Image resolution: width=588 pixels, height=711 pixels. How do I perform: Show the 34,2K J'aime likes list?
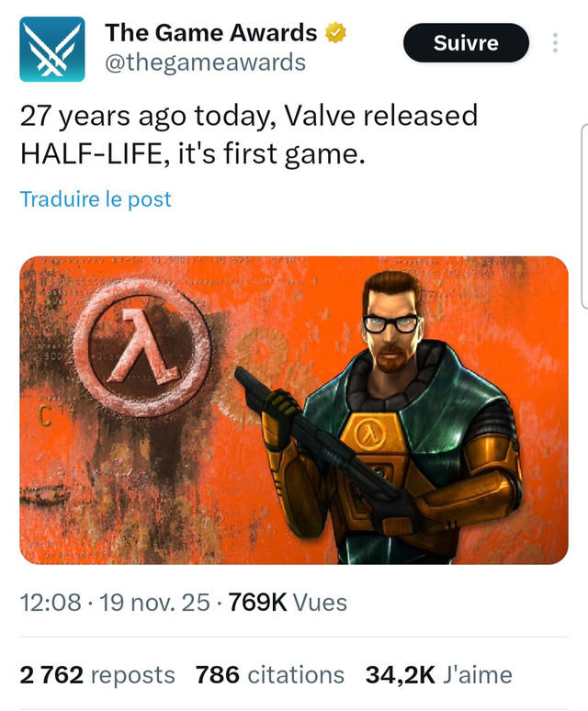pos(439,675)
